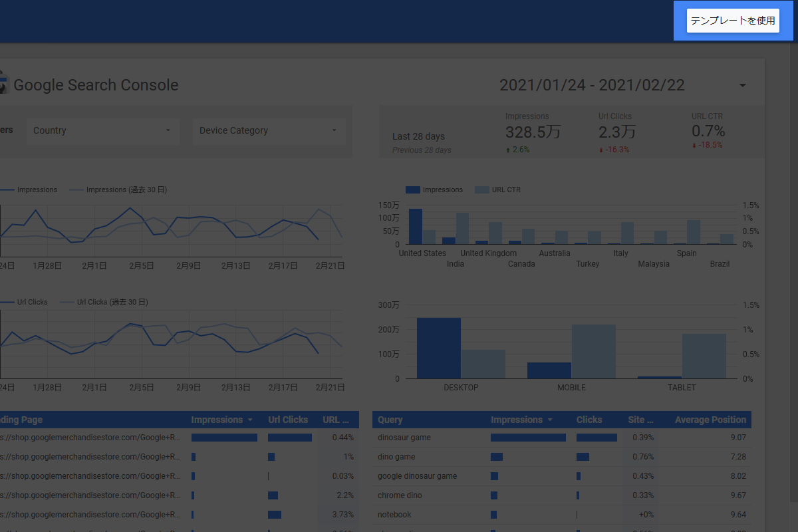Click the Url Clicks 2.3万 scorecard
Viewport: 798px width, 532px height.
pos(617,132)
